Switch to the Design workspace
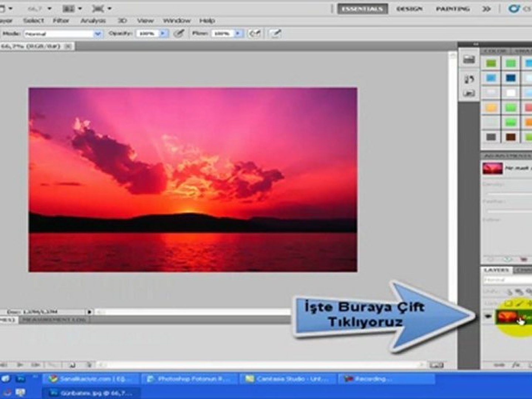Screen dimensions: 532x399 pos(409,8)
